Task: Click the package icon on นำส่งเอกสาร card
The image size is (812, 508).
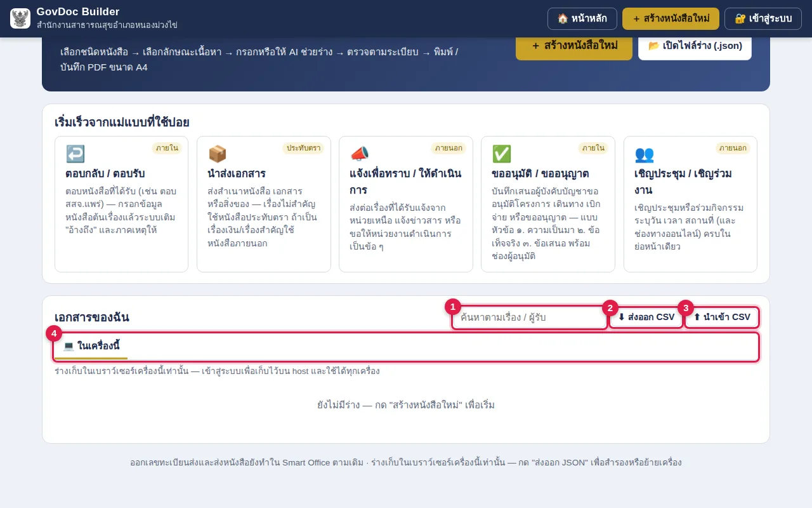Action: pyautogui.click(x=218, y=154)
